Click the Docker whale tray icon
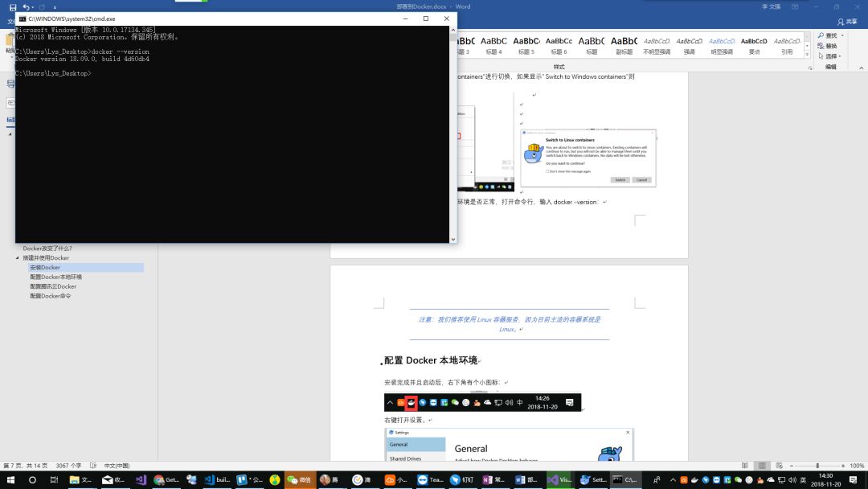 point(694,480)
